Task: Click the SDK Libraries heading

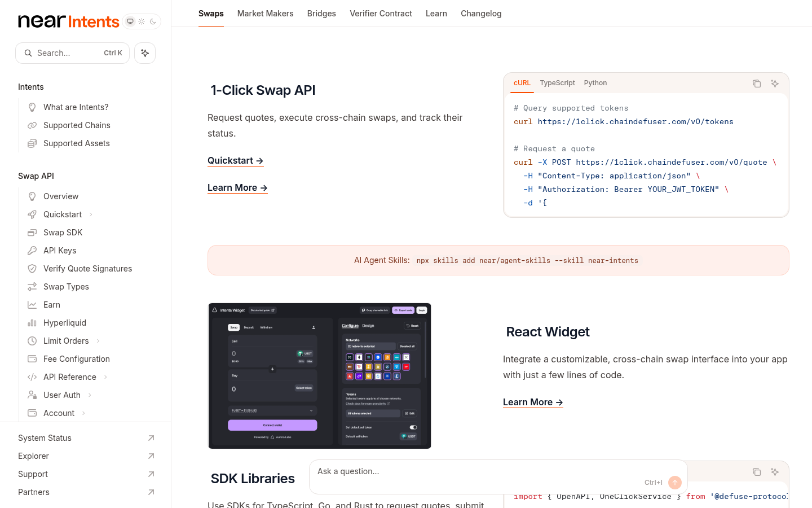Action: click(253, 479)
